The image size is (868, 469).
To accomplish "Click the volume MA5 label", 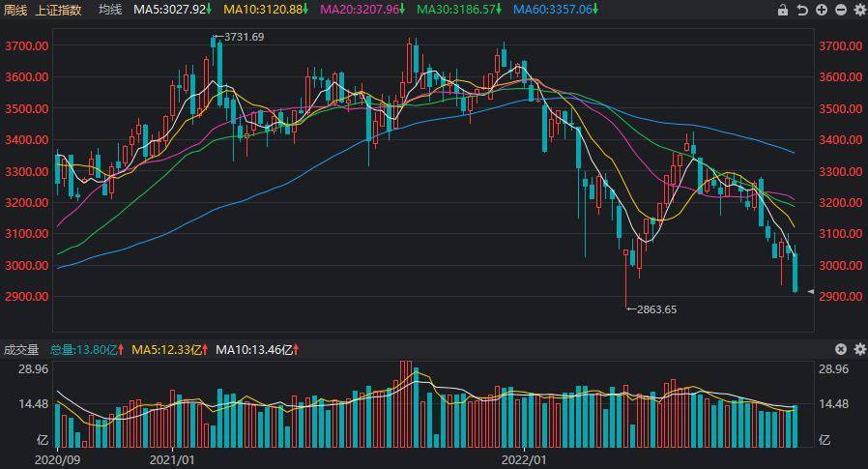I will click(x=169, y=349).
